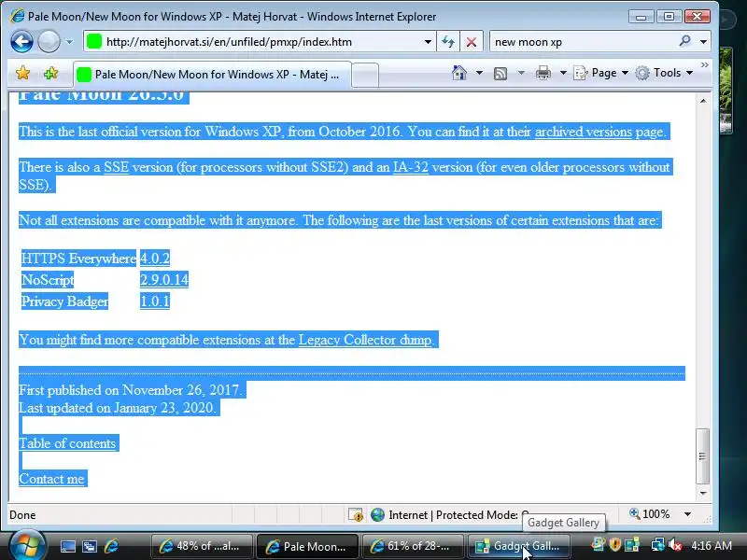The image size is (747, 560).
Task: Click the Forward navigation arrow
Action: 49,42
